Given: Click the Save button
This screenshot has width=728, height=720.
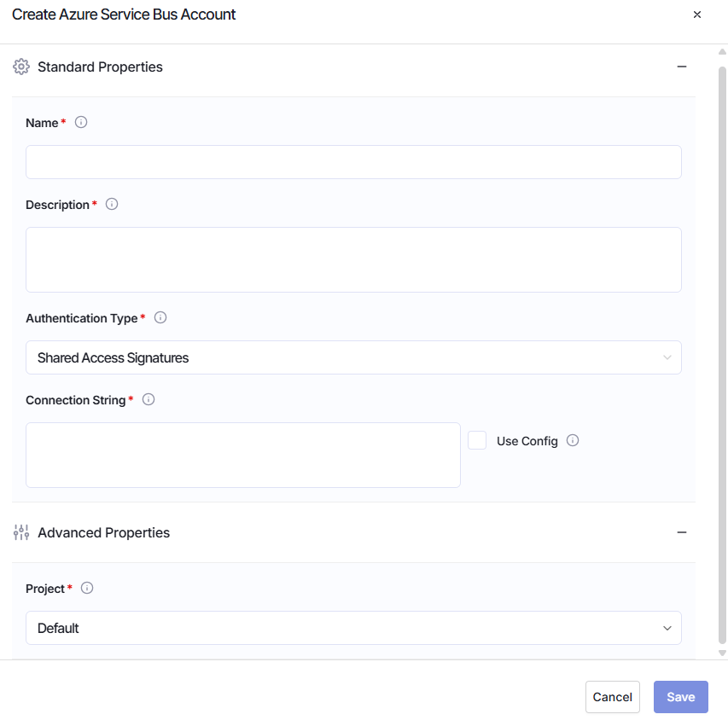Looking at the screenshot, I should [x=681, y=697].
